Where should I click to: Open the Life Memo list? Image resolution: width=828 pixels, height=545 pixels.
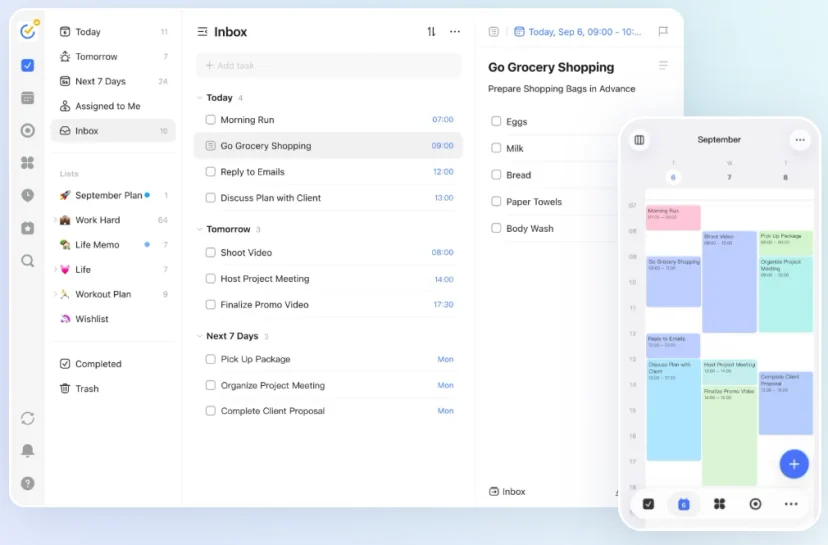point(113,245)
